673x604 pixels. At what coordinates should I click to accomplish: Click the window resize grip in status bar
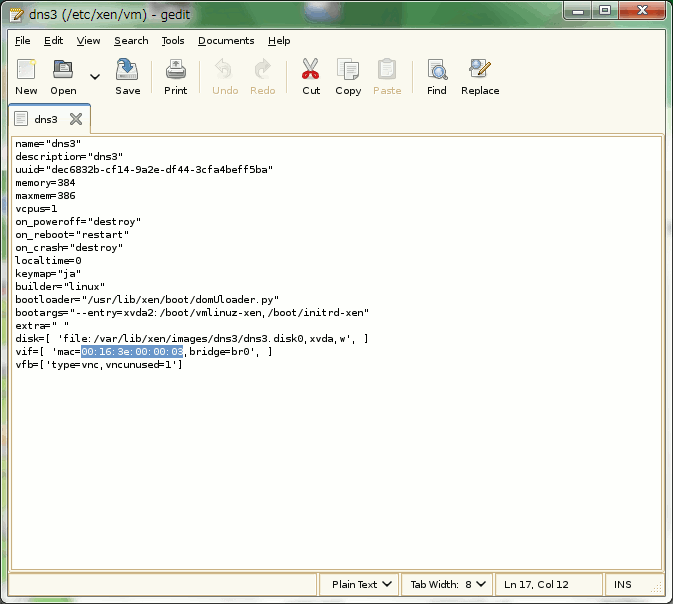coord(657,587)
